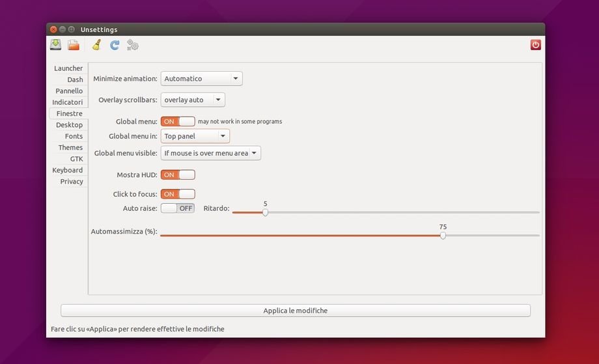The height and width of the screenshot is (364, 599).
Task: Open the Minimize animation dropdown
Action: 202,79
